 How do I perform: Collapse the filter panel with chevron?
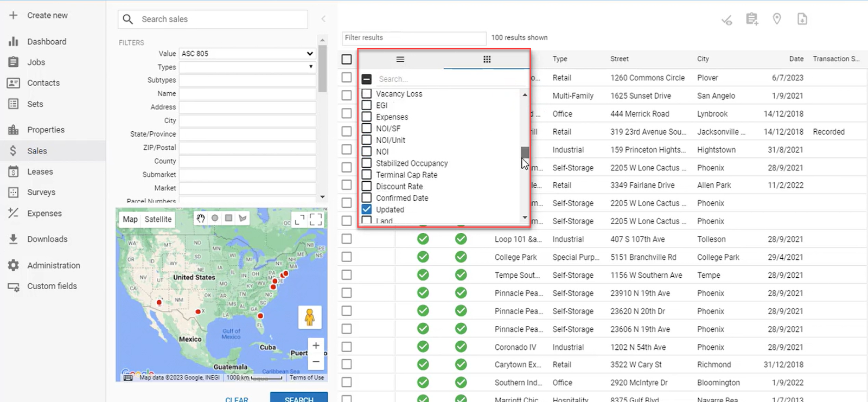point(323,19)
